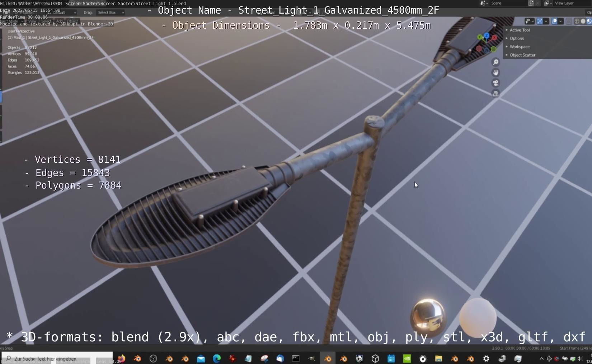Screen dimensions: 592x364
Task: Click the negative X axis gizmo circle
Action: [x=479, y=48]
